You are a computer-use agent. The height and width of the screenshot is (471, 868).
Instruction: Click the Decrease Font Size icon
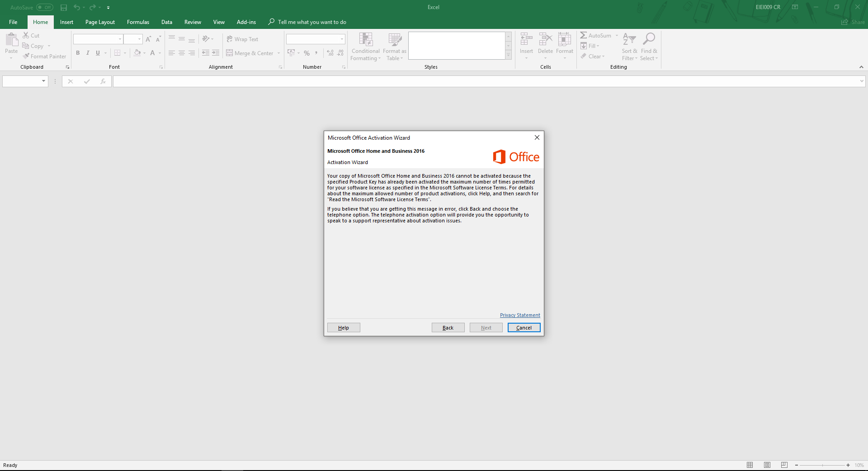(158, 39)
